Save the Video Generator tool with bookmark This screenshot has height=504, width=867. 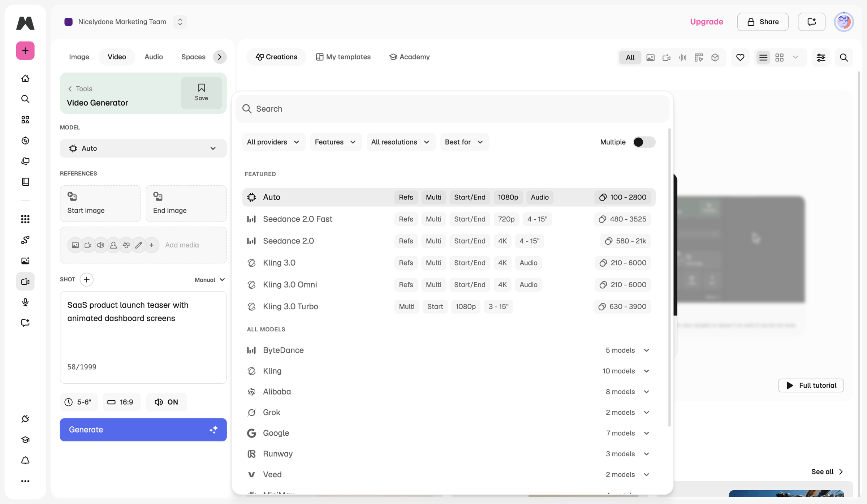coord(201,93)
